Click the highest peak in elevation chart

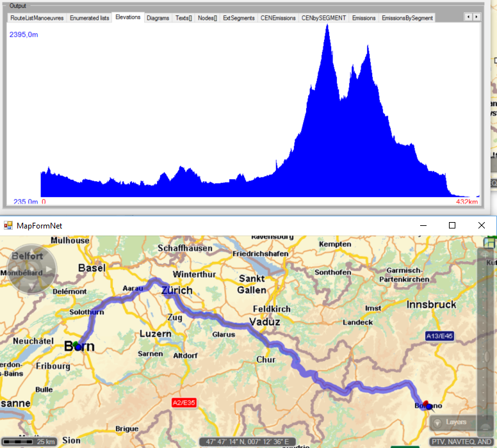pos(327,26)
